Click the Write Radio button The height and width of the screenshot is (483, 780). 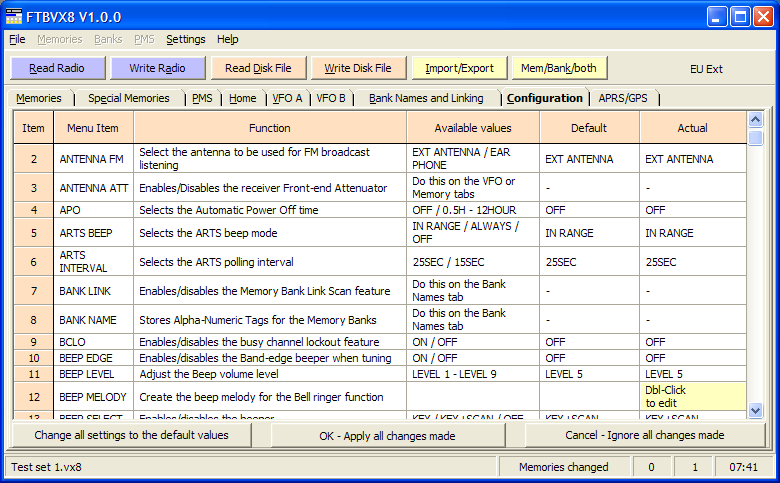click(x=157, y=68)
